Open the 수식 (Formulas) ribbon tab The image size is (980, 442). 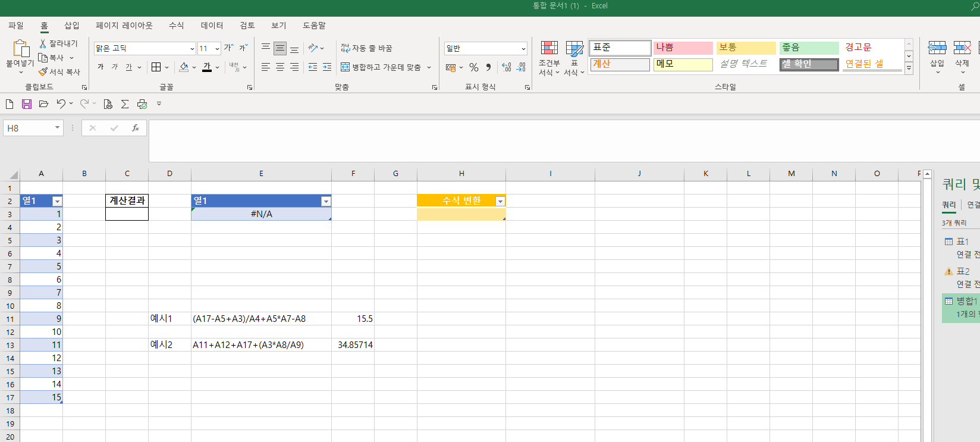coord(176,26)
